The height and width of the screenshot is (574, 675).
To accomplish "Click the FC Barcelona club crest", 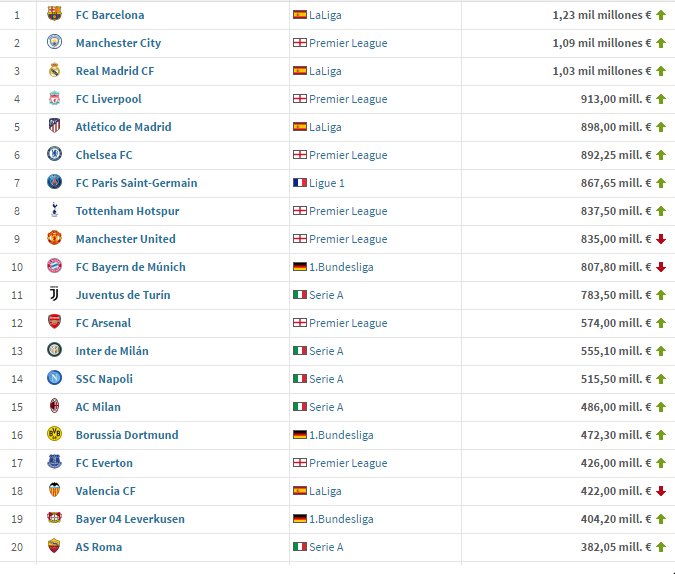I will [x=54, y=14].
